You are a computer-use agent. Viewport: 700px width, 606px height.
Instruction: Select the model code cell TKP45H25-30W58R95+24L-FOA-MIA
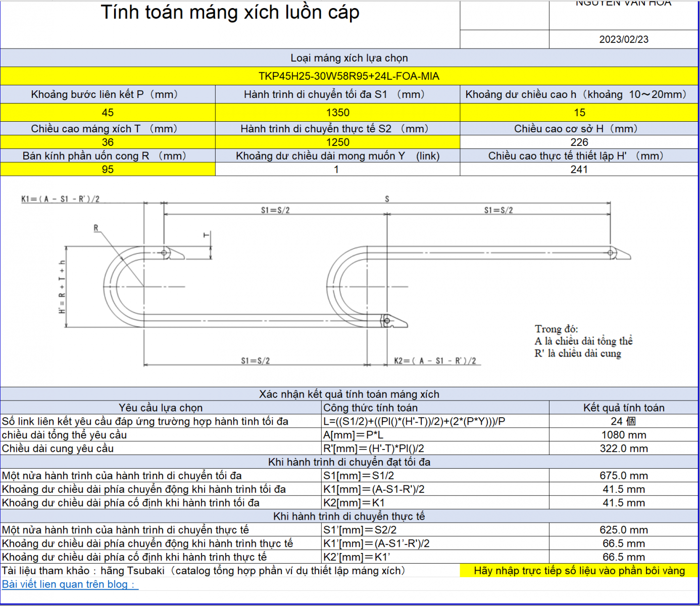pos(349,76)
